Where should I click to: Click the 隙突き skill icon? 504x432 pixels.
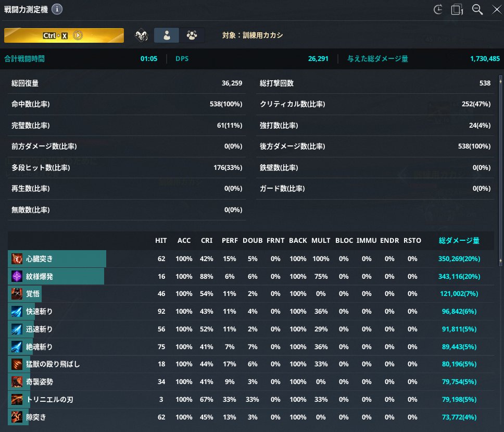pyautogui.click(x=17, y=417)
